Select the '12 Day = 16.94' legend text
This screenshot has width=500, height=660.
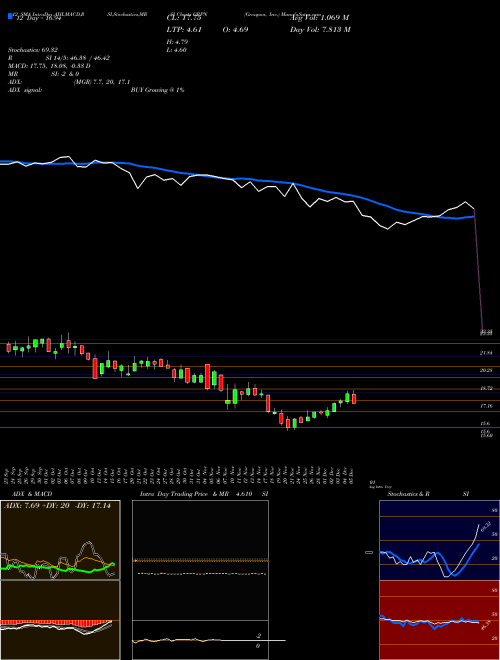(39, 18)
